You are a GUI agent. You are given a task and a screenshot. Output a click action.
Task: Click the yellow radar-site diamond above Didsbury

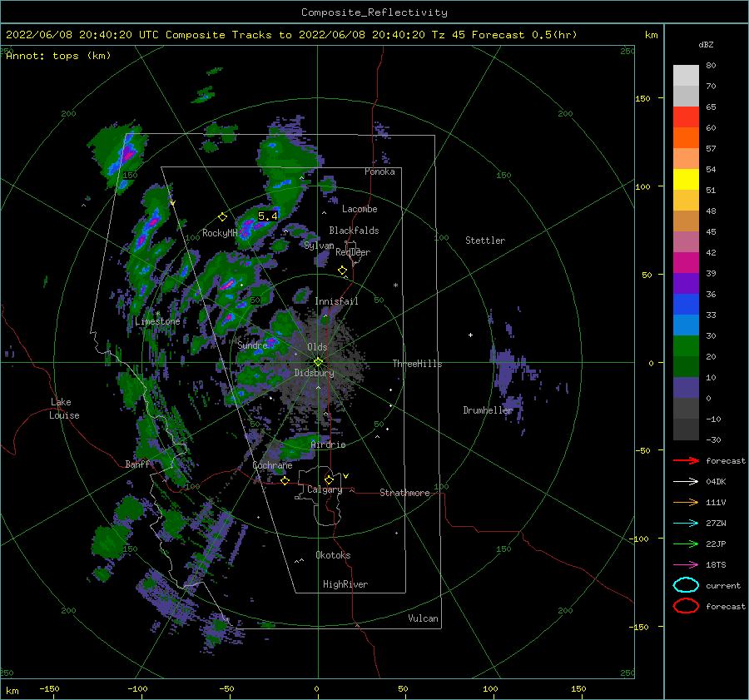318,362
